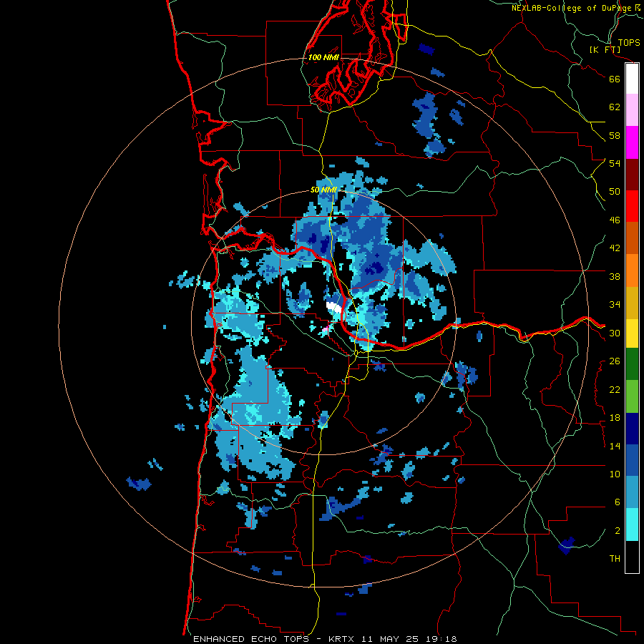The width and height of the screenshot is (644, 644).
Task: Click the bright yellow legend swatch
Action: 632,333
